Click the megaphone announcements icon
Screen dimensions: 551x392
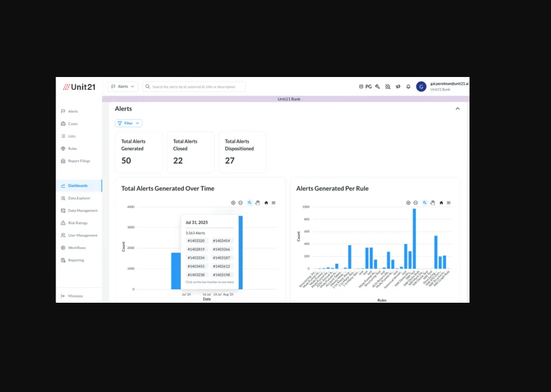click(x=398, y=87)
